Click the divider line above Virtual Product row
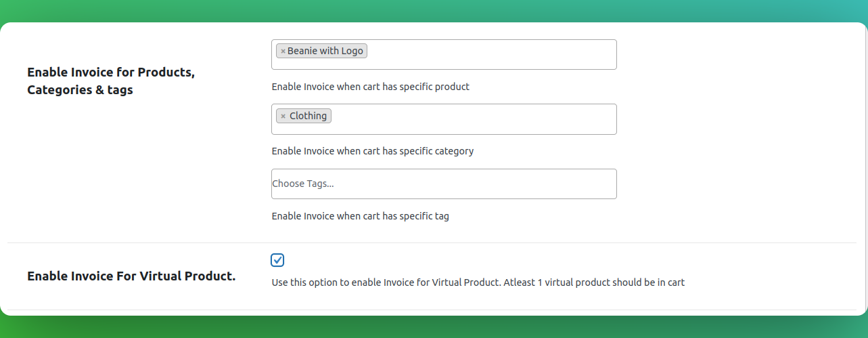 pyautogui.click(x=432, y=242)
